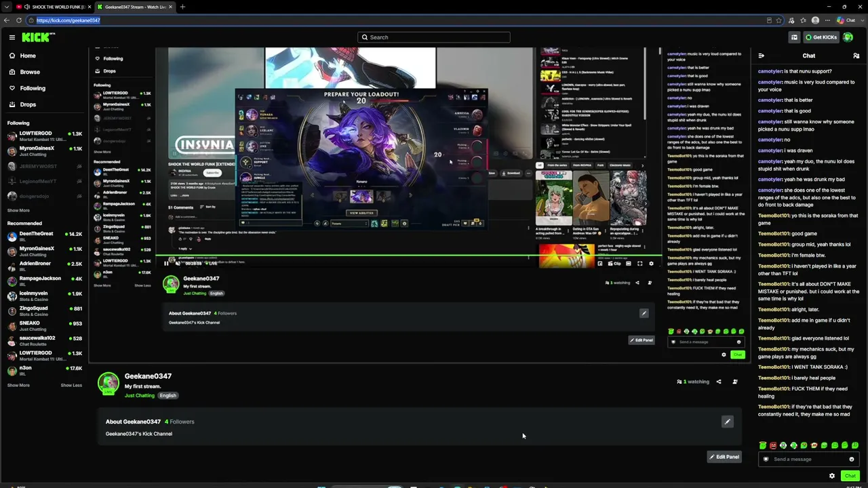Pause the stream player
Screen dimensions: 868x488
point(167,263)
